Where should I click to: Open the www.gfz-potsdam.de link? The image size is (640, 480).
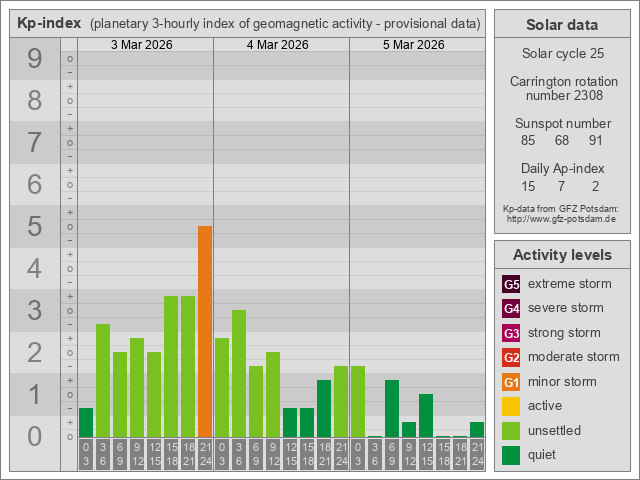coord(561,218)
